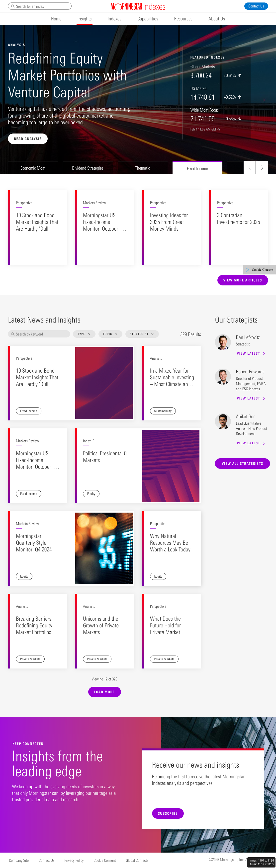Click the 329 Results count text
The image size is (276, 868).
tap(191, 334)
